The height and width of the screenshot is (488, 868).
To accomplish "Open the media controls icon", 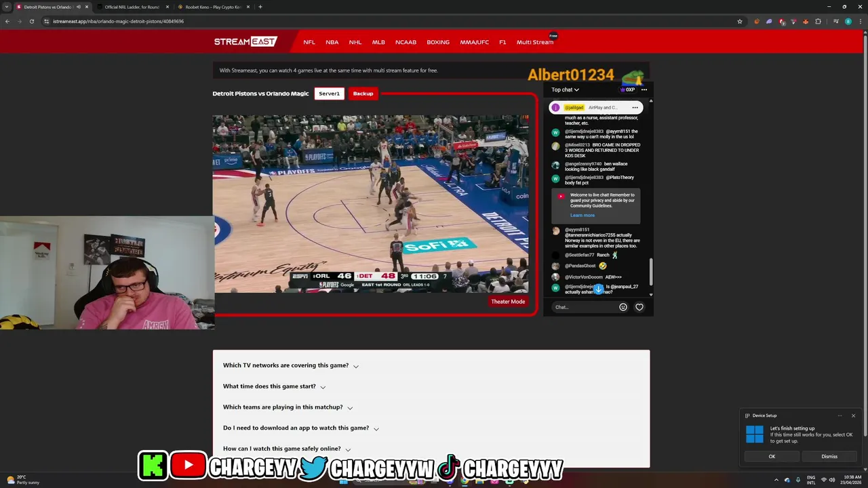I will coord(835,21).
